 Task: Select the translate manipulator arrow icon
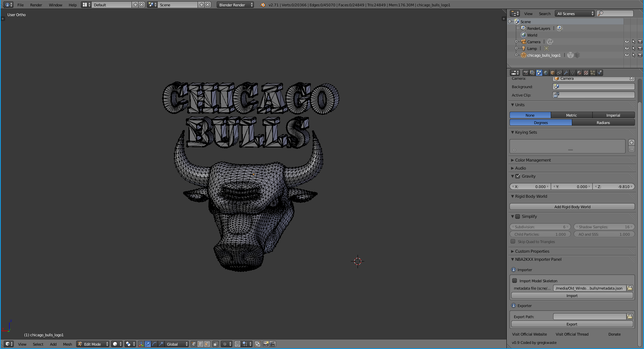click(148, 344)
